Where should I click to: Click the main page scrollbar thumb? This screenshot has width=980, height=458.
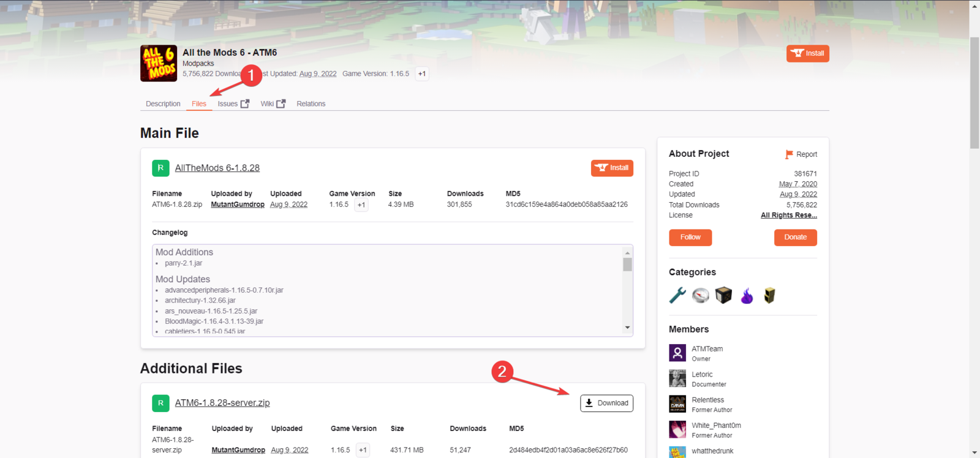(974, 92)
